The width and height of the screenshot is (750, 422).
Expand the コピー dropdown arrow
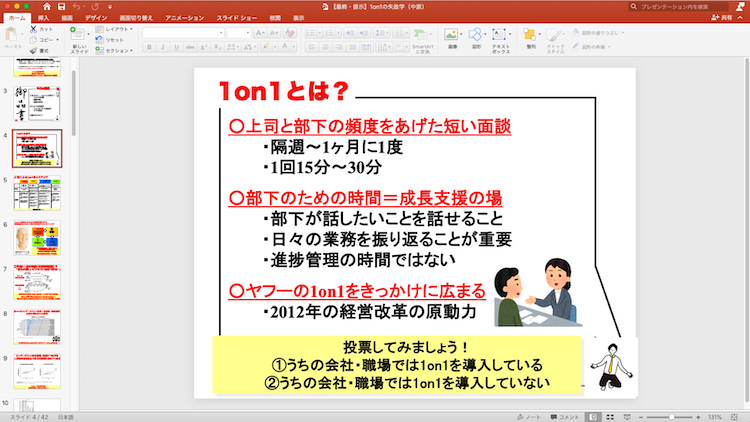(x=58, y=40)
